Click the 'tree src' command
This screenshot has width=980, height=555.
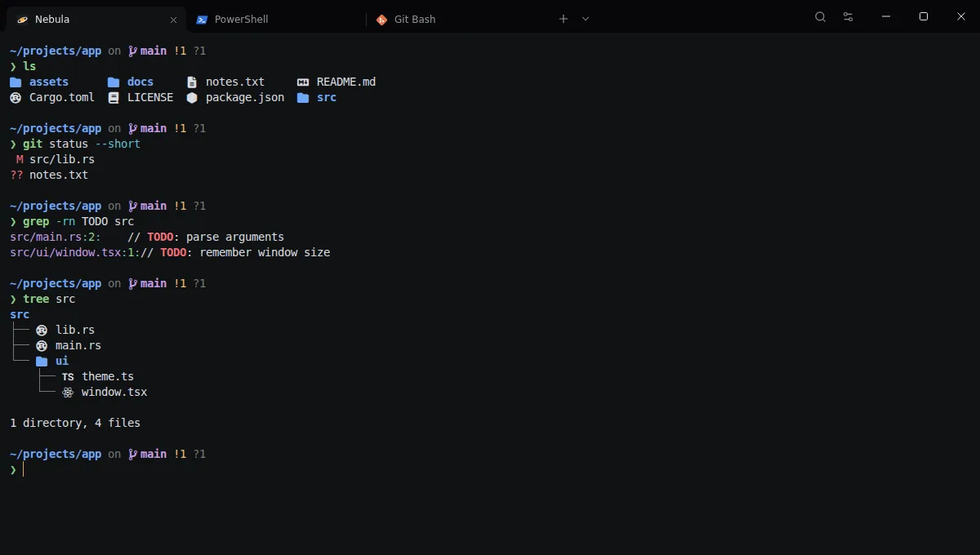point(49,299)
